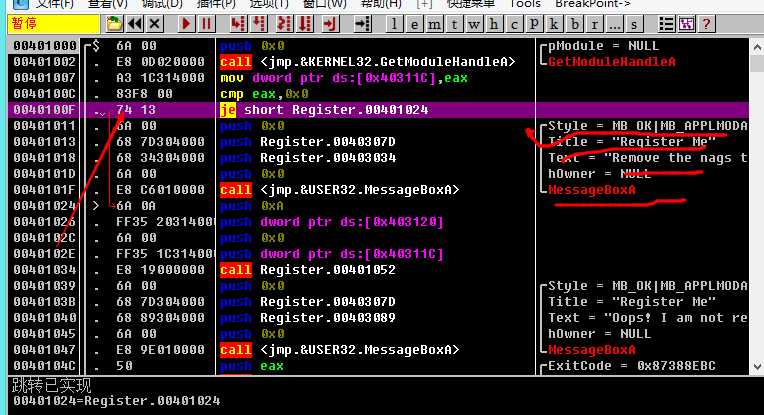Open the 帮助(H) menu
The width and height of the screenshot is (764, 415).
381,4
